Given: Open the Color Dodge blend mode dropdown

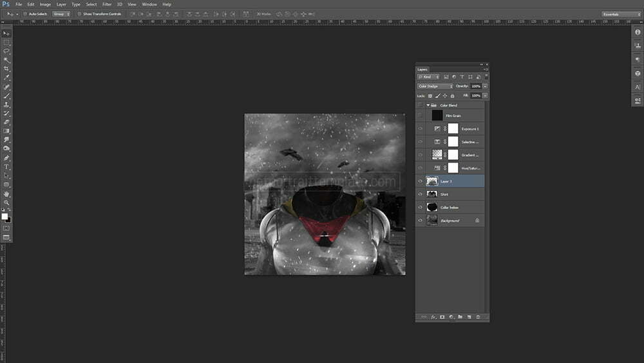Looking at the screenshot, I should 435,86.
